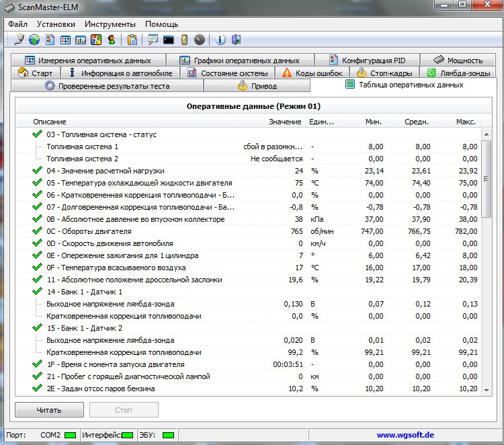Open the Файл menu
Viewport: 504px width, 445px height.
pos(17,24)
